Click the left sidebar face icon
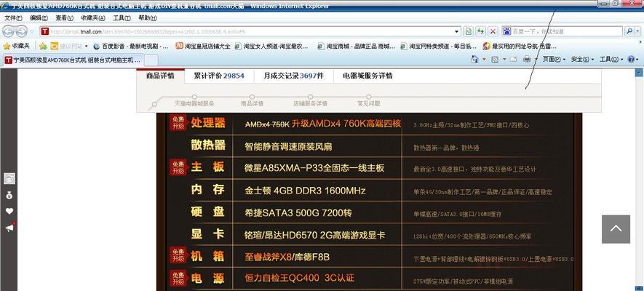644x291 pixels. pyautogui.click(x=9, y=178)
